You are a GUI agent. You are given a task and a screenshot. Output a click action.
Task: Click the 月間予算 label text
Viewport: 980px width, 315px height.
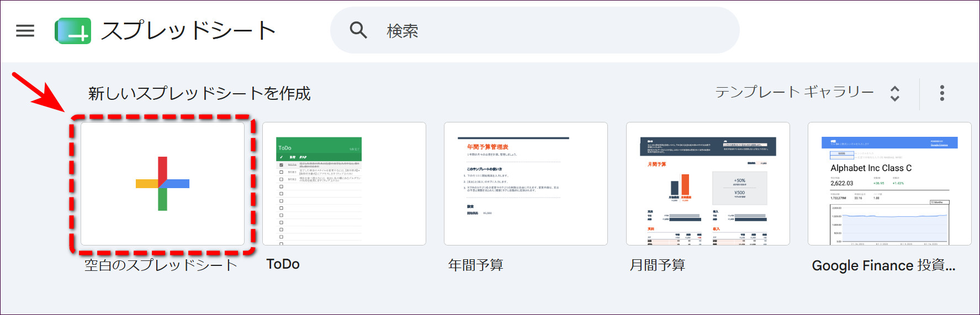click(x=657, y=265)
